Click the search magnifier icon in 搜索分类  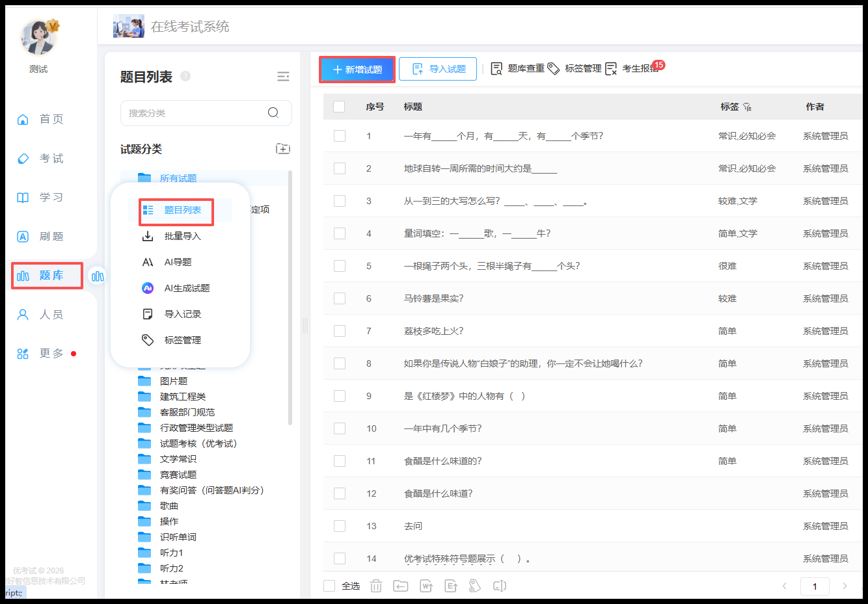point(273,112)
